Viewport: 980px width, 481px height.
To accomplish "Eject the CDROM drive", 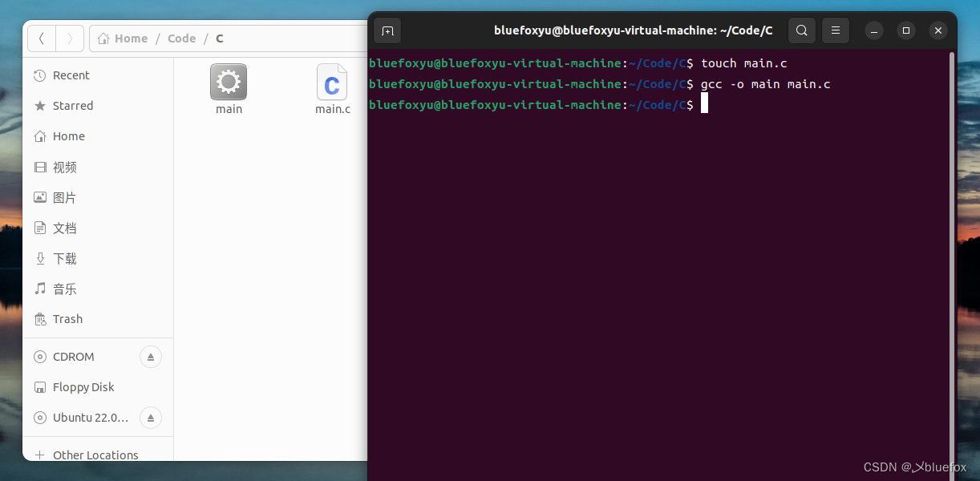I will pos(151,357).
